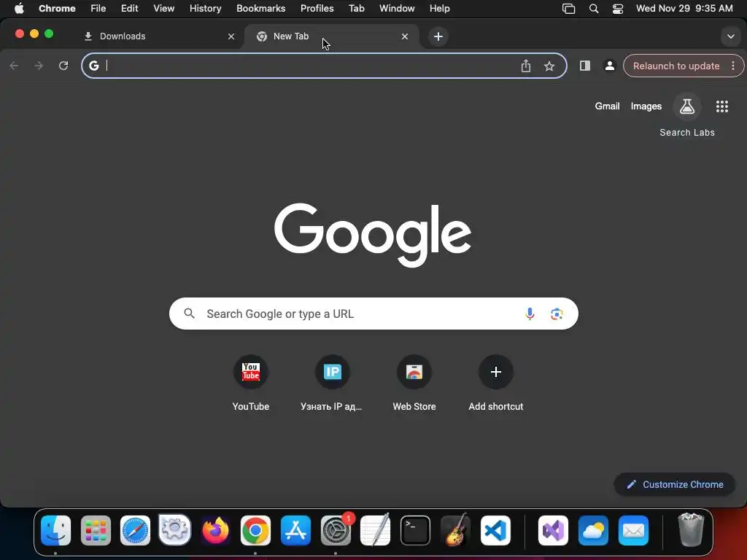Open System Settings with notification badge
This screenshot has width=747, height=560.
coord(336,530)
